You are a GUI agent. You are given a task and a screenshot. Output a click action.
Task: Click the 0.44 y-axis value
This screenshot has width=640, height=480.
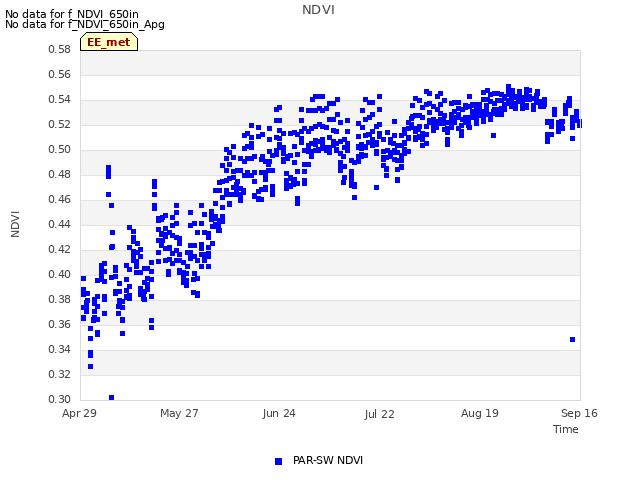[x=60, y=224]
